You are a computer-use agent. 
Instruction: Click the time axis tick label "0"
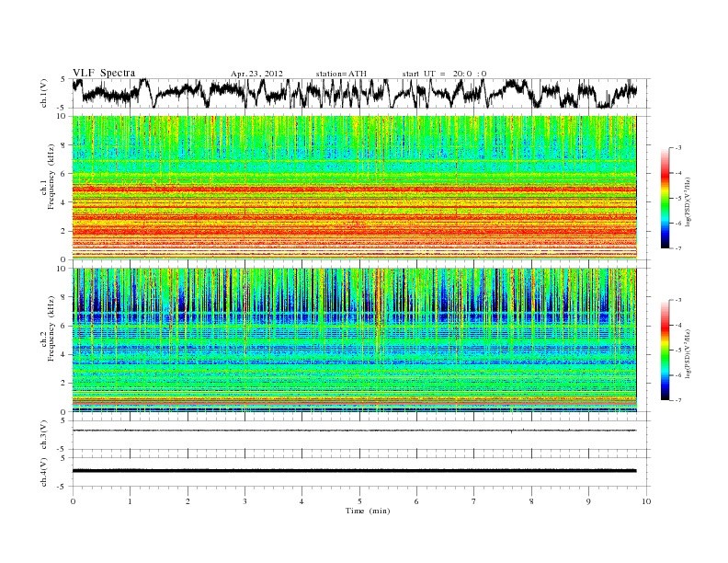[73, 501]
